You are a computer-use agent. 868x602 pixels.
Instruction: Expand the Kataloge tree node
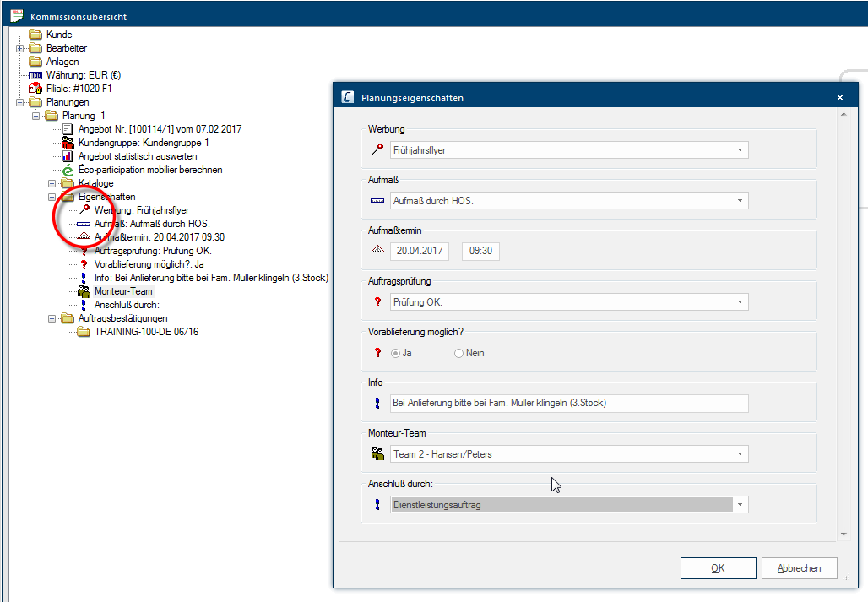[52, 183]
